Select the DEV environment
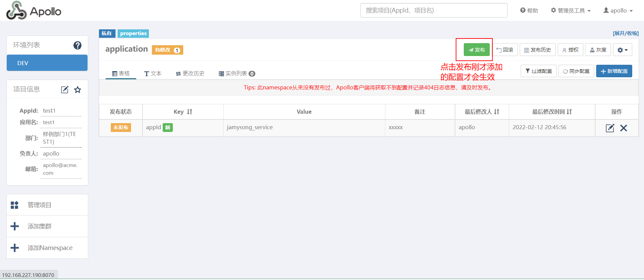 [47, 63]
